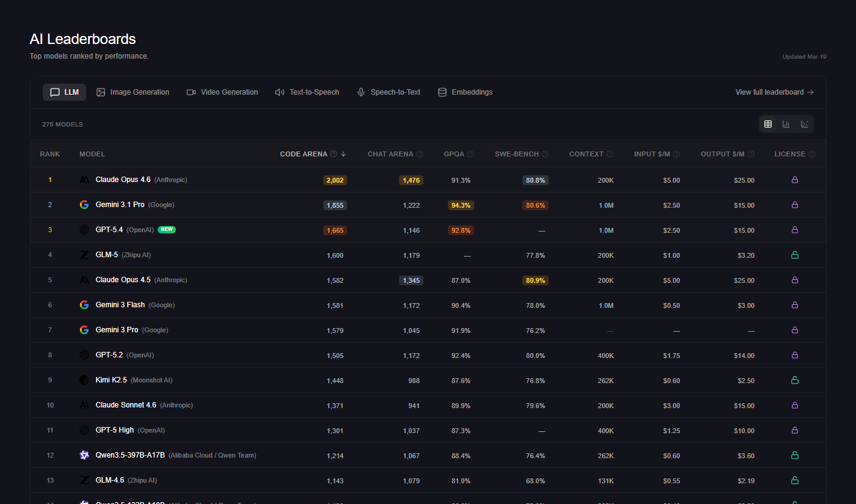Click the NEW badge next to GPT-5.4

coord(167,230)
